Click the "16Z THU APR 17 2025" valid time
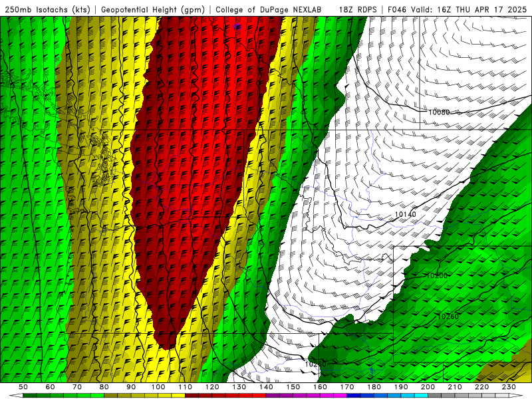This screenshot has height=399, width=532. tap(482, 9)
